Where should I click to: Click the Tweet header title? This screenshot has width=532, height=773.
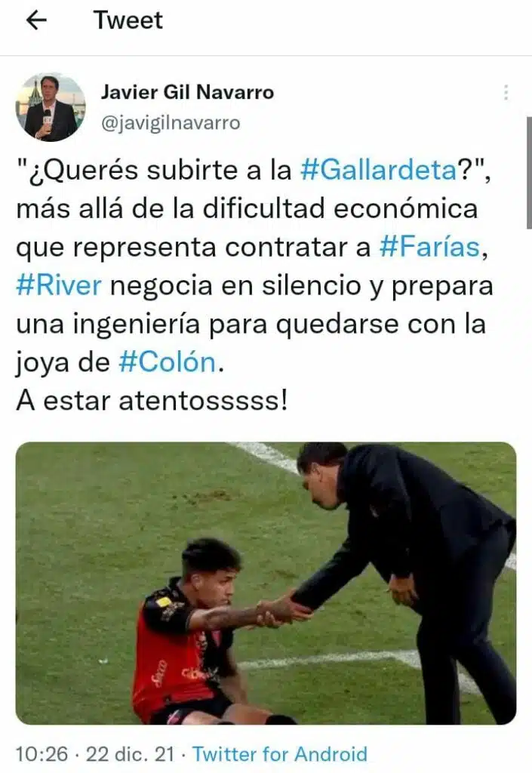tap(128, 20)
